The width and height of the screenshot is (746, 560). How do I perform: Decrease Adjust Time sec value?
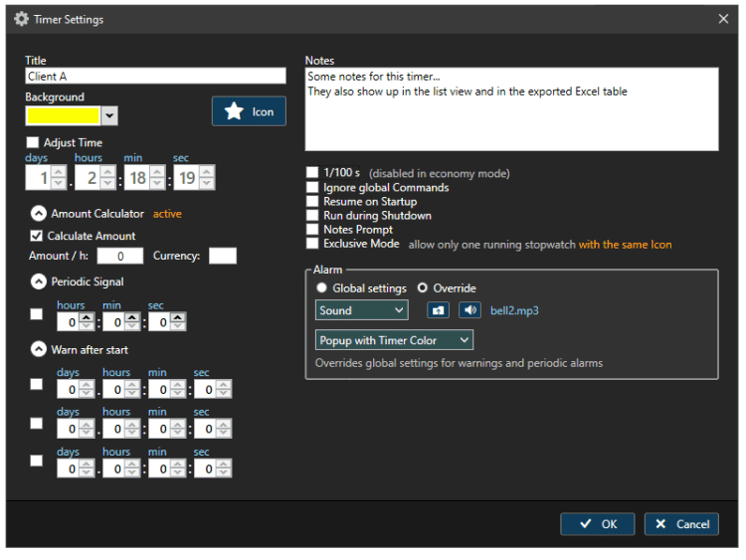click(207, 183)
